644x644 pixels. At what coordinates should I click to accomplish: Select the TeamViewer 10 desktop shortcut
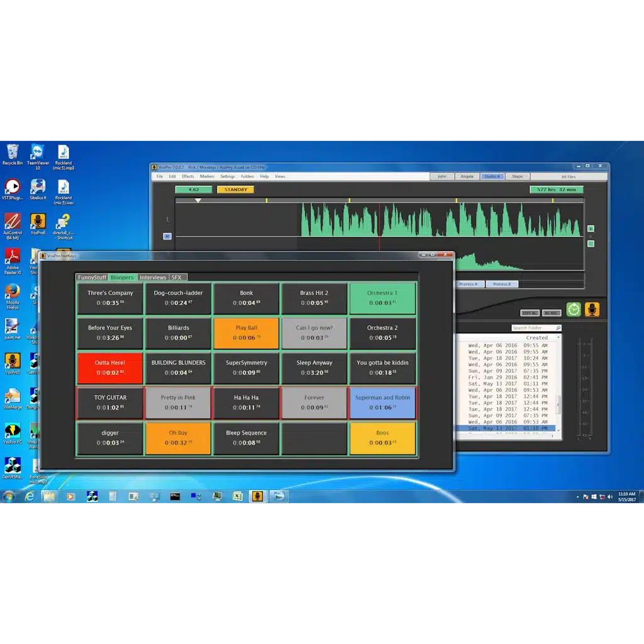click(x=37, y=157)
